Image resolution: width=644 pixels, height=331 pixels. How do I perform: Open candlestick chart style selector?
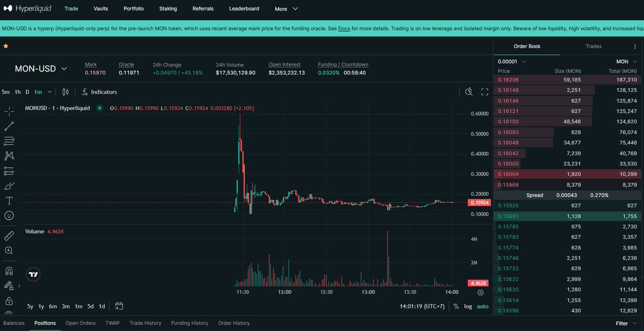pyautogui.click(x=65, y=92)
